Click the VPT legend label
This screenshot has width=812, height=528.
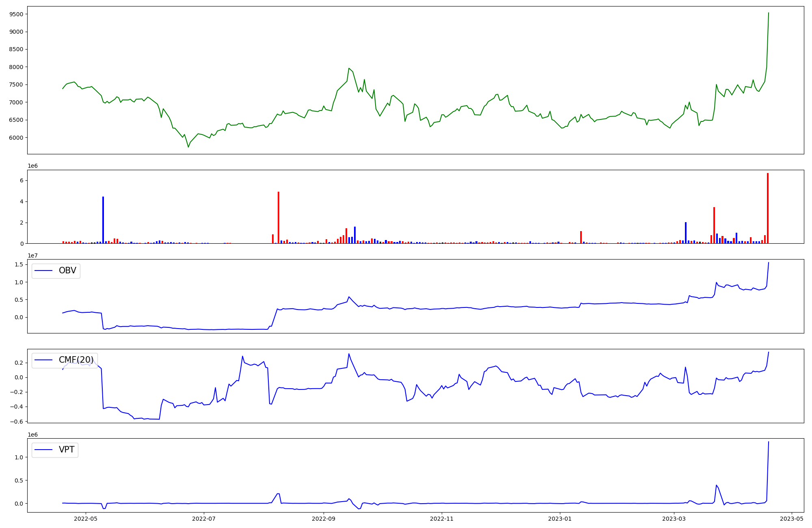(67, 450)
